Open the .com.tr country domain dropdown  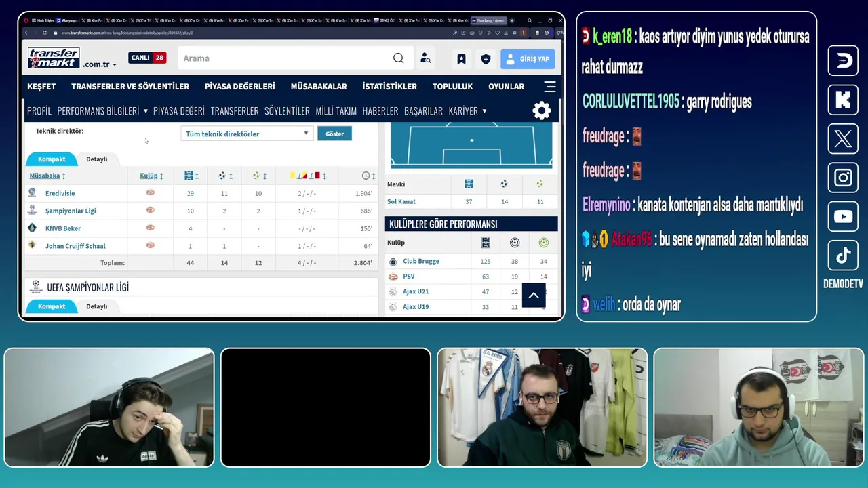pyautogui.click(x=100, y=64)
